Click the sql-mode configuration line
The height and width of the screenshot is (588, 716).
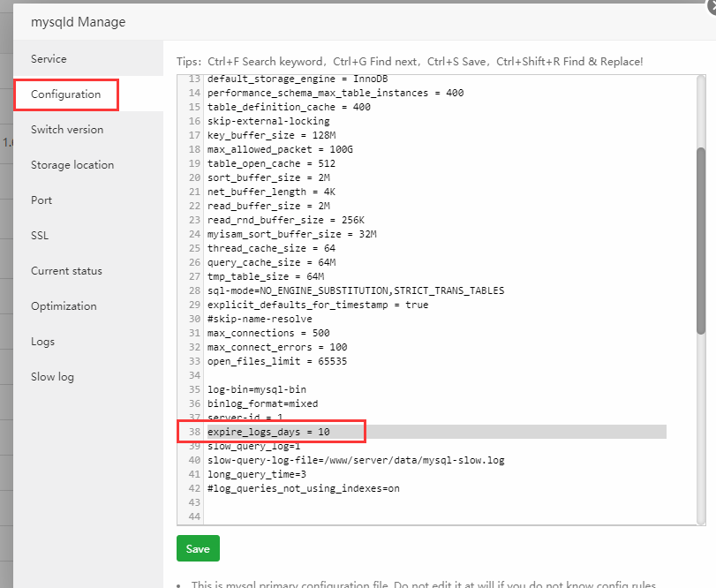pyautogui.click(x=356, y=290)
